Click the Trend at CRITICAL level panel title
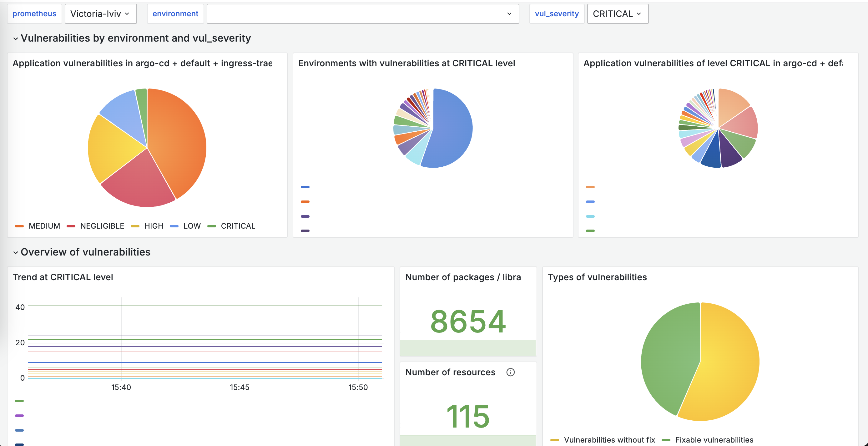The image size is (868, 446). 63,277
